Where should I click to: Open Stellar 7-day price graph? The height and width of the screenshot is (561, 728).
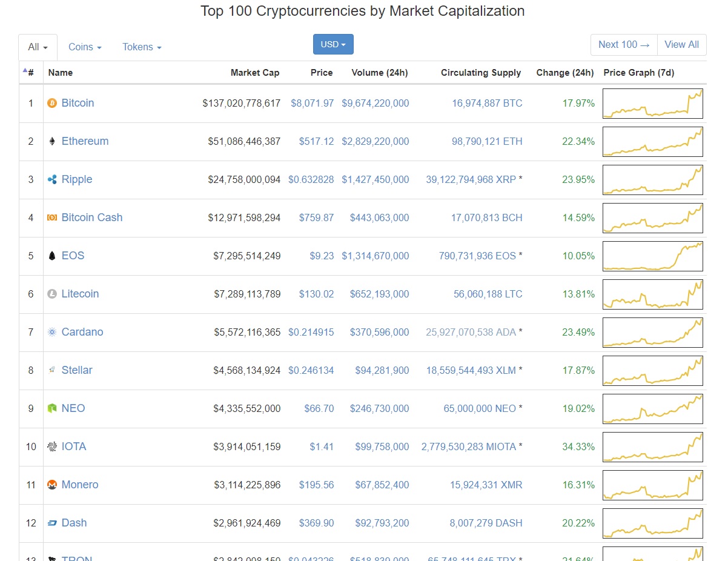click(x=653, y=371)
